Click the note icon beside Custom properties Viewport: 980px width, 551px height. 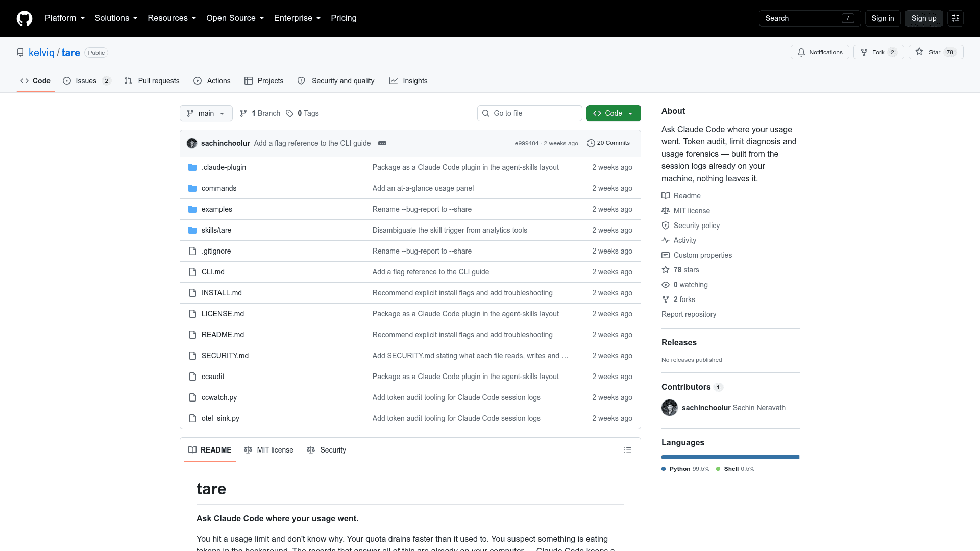[x=666, y=255]
